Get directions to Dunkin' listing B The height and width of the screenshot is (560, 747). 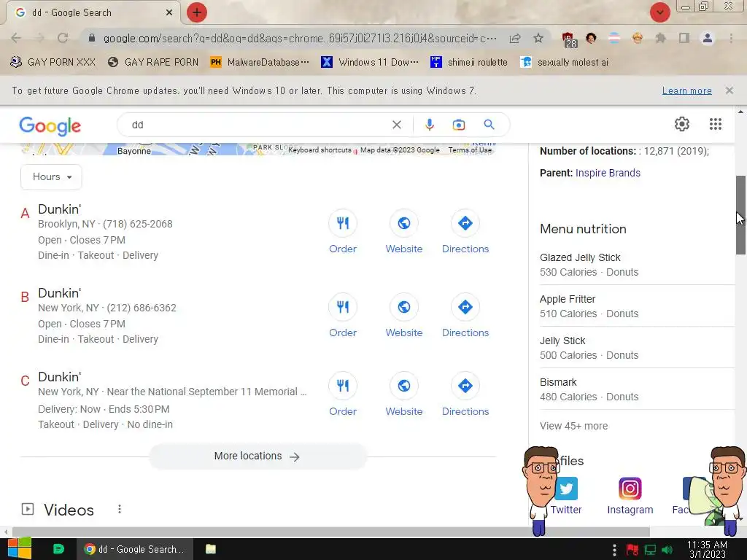[x=465, y=316]
